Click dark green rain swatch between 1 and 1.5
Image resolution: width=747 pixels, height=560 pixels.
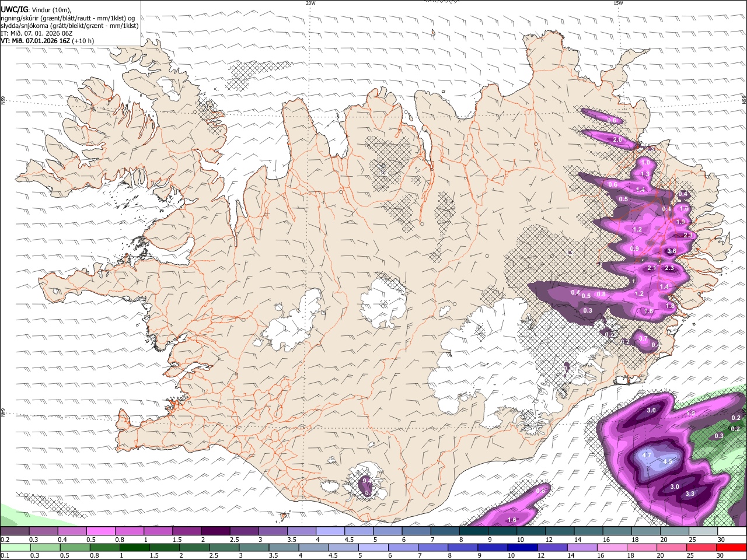point(134,548)
